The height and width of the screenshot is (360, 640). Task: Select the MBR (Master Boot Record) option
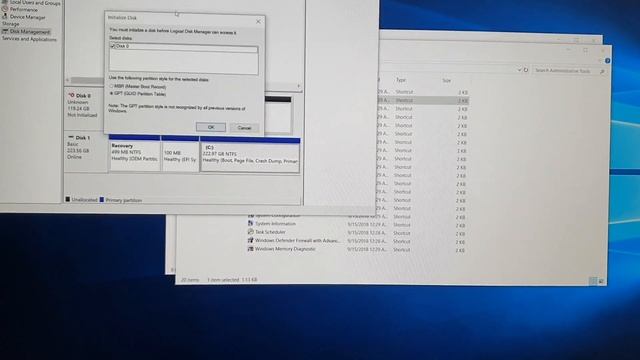138,87
